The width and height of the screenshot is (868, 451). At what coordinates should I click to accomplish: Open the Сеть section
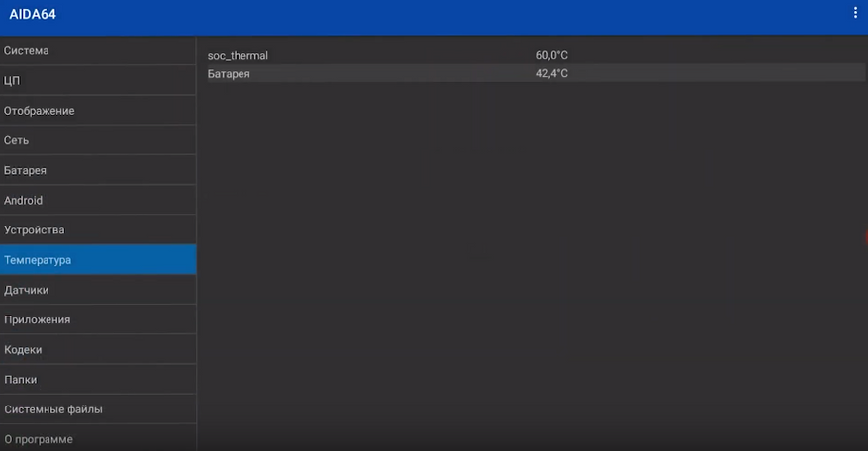click(x=98, y=140)
